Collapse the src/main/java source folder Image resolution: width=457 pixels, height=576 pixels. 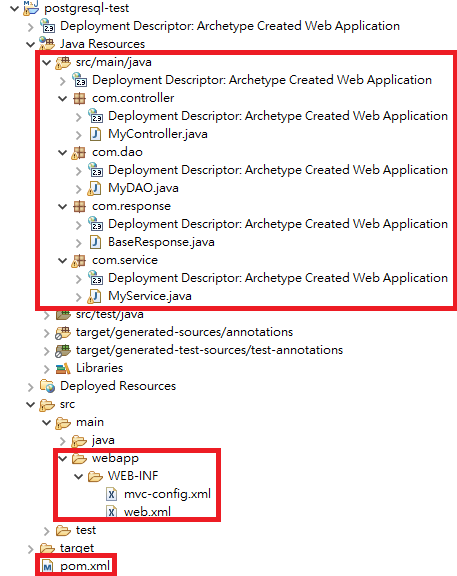47,62
